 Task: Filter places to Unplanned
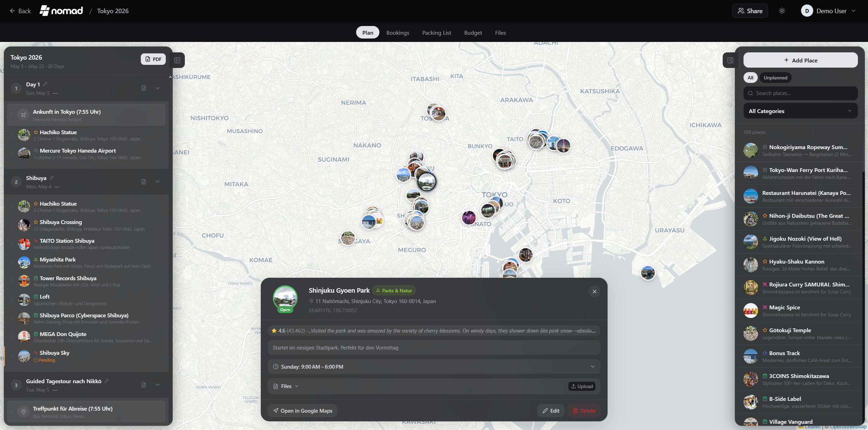[775, 77]
